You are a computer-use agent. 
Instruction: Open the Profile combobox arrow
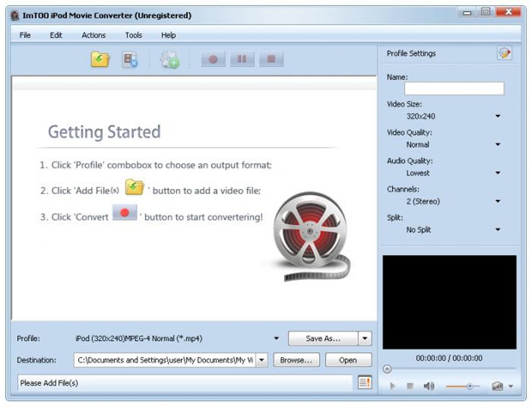click(x=276, y=339)
